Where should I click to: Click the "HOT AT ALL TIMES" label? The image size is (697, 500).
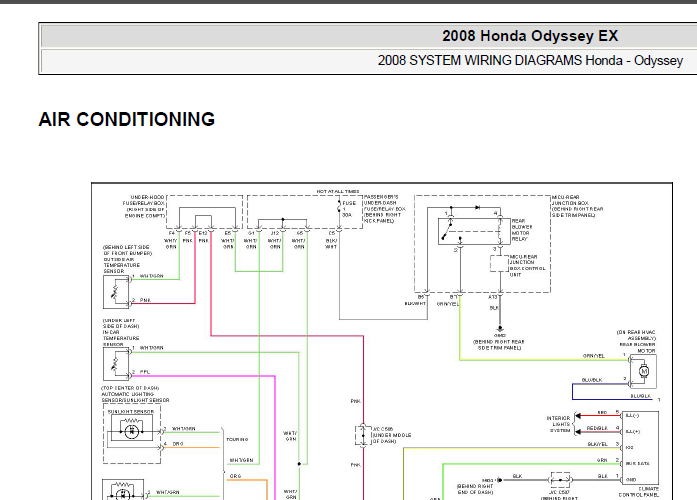pyautogui.click(x=338, y=191)
